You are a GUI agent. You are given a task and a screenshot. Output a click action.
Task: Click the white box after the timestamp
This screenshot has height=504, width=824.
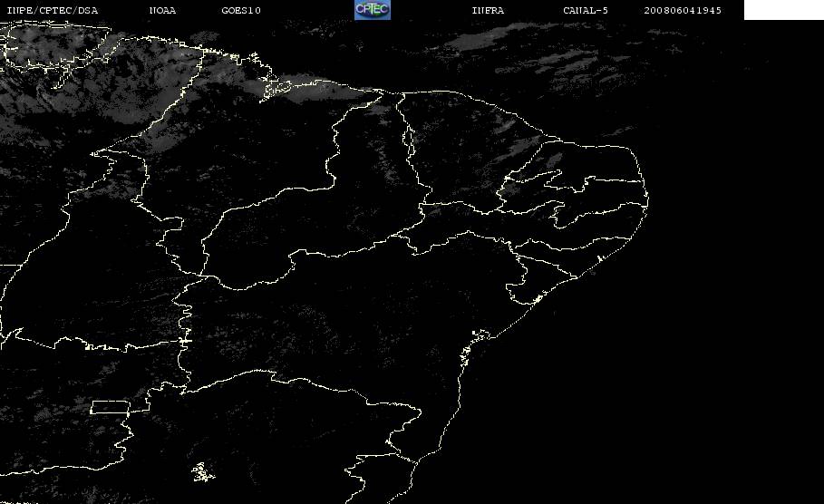click(x=783, y=10)
